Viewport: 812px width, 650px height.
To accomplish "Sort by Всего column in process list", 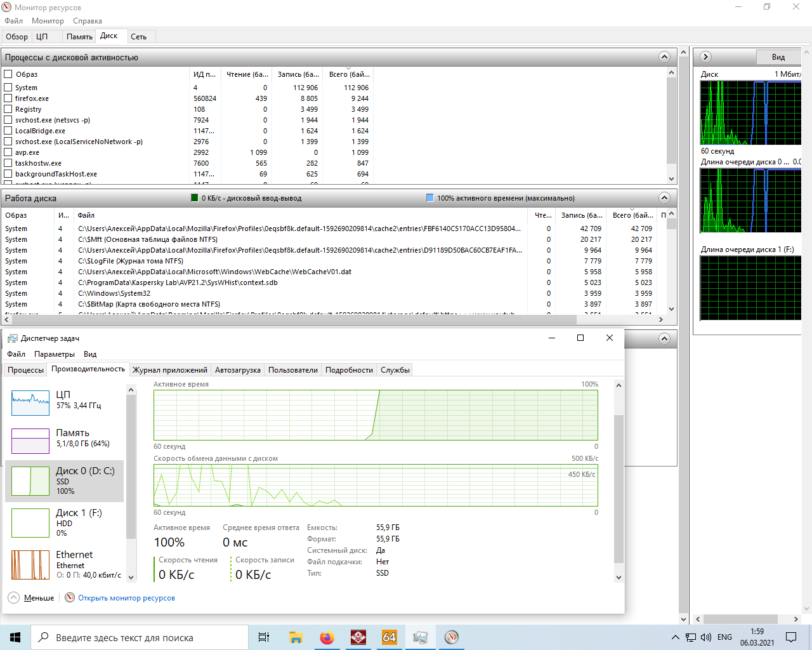I will (x=348, y=74).
